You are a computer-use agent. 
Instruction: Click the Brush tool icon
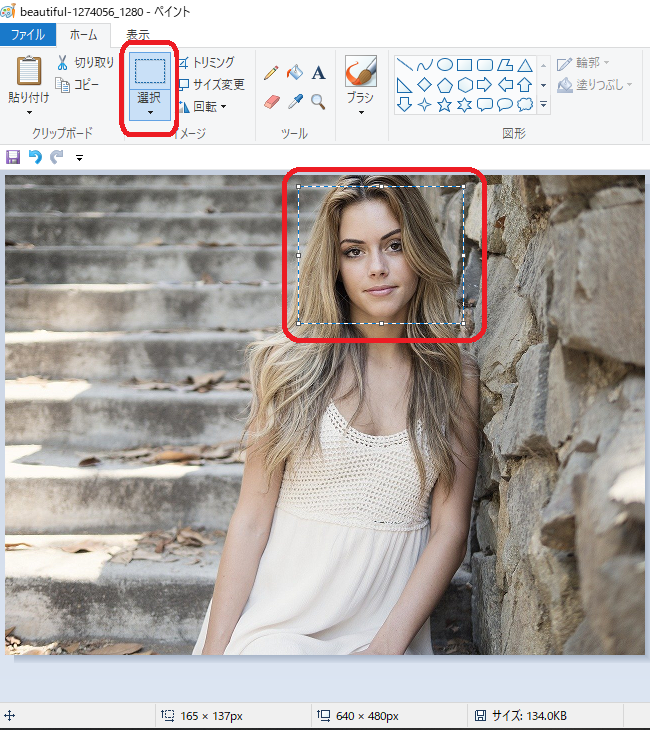point(361,71)
